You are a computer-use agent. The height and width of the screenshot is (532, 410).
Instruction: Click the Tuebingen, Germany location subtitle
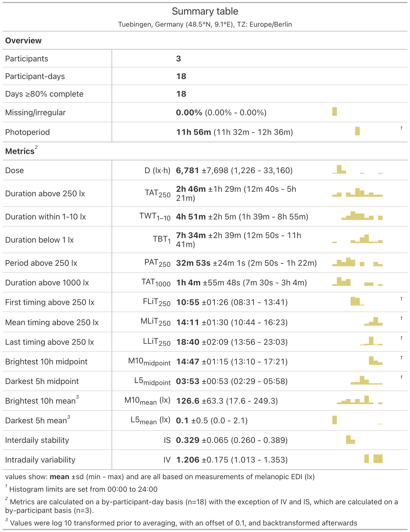pyautogui.click(x=205, y=24)
